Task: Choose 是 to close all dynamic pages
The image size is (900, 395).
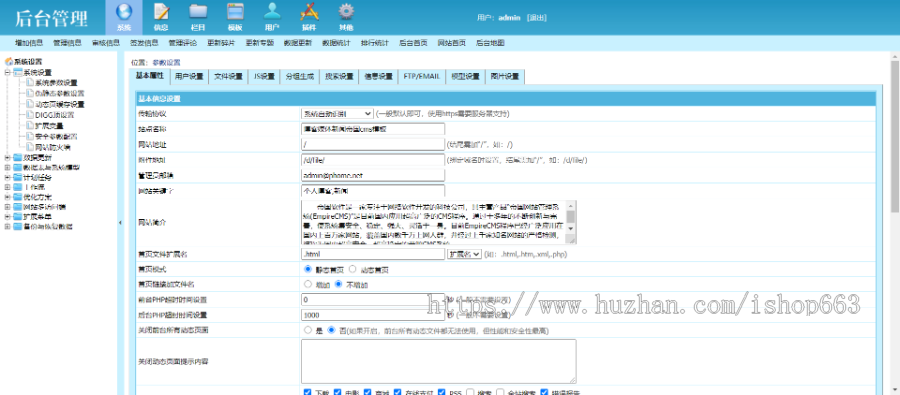Action: (308, 331)
